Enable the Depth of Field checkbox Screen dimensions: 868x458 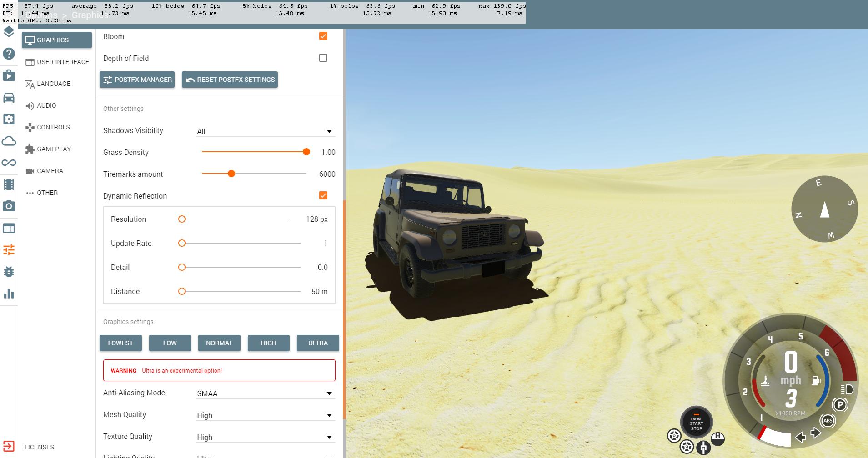click(323, 58)
